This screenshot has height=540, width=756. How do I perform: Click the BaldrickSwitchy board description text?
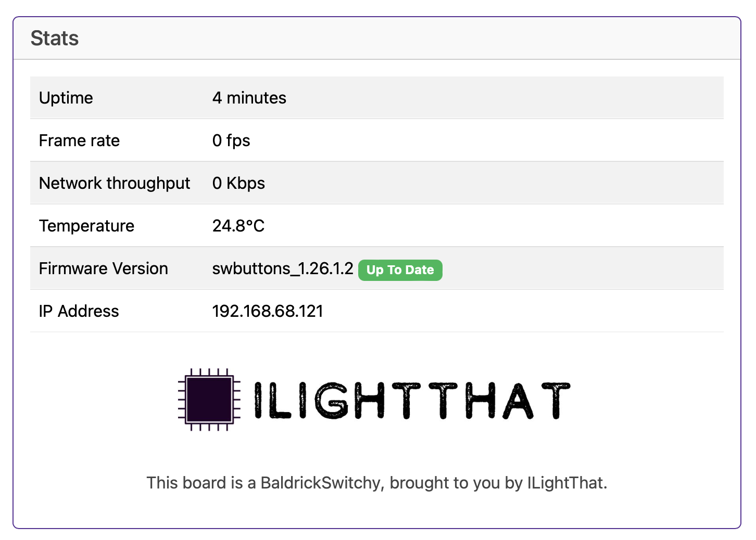tap(377, 483)
